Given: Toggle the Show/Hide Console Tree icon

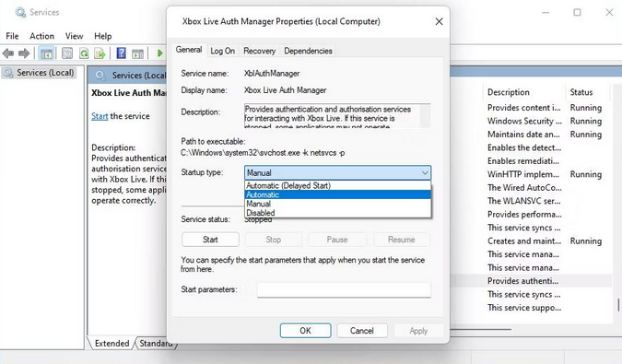Looking at the screenshot, I should pos(46,53).
